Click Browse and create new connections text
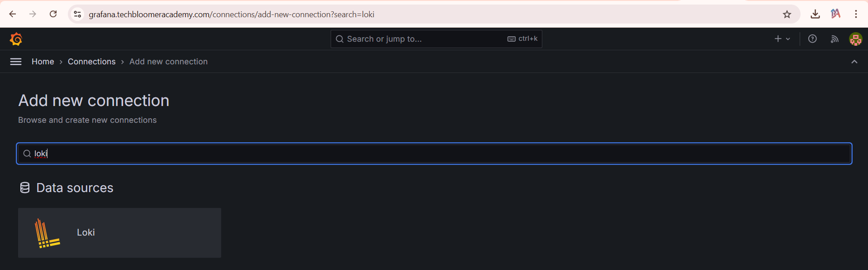This screenshot has height=270, width=868. [87, 120]
